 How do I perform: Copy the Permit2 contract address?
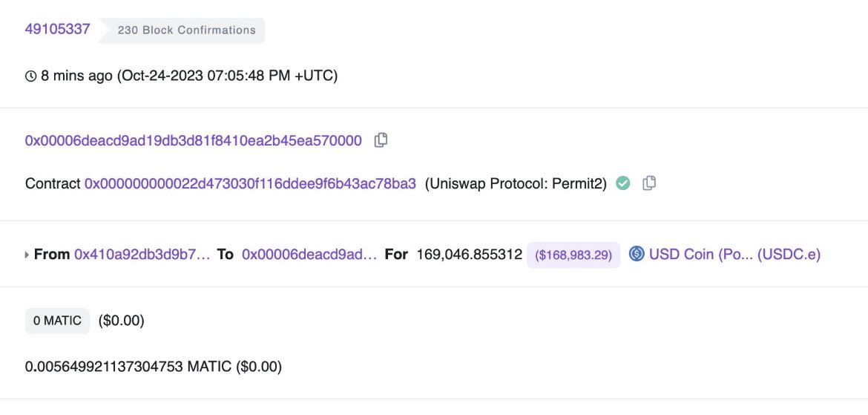(649, 183)
